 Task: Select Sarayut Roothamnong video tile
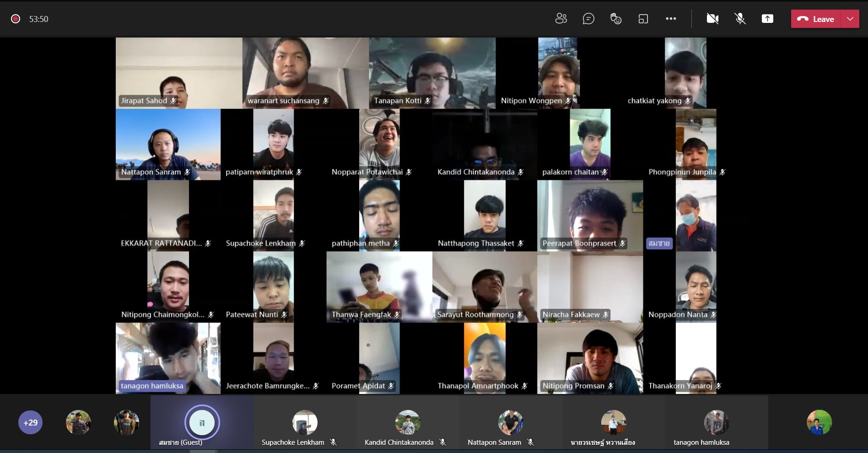click(x=485, y=287)
